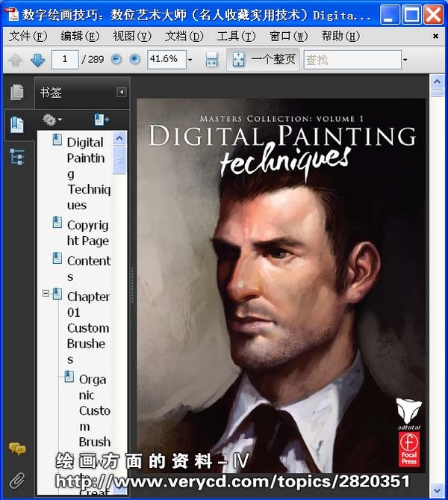This screenshot has width=448, height=500.
Task: Click the PDF icon in title bar
Action: coord(13,14)
